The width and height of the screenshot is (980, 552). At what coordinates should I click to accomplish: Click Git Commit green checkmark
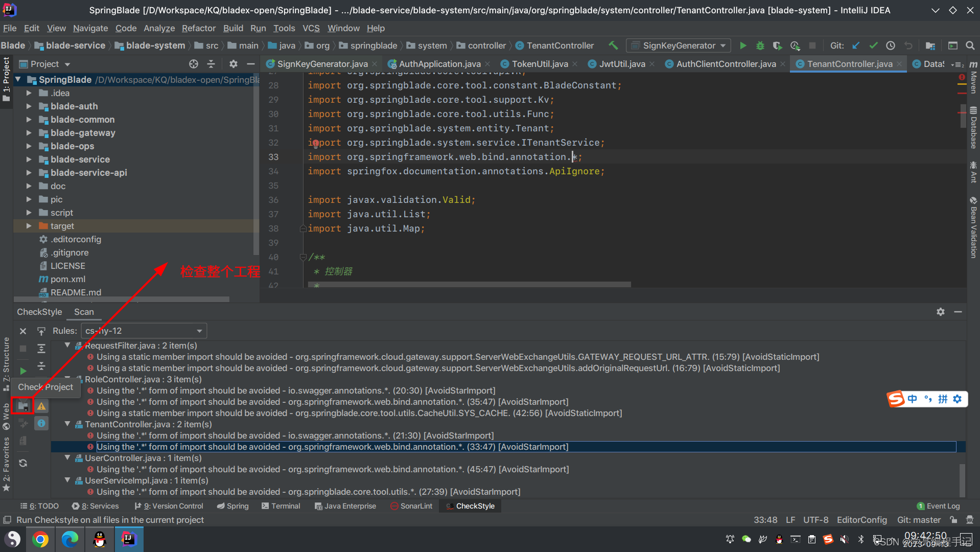[x=873, y=45]
